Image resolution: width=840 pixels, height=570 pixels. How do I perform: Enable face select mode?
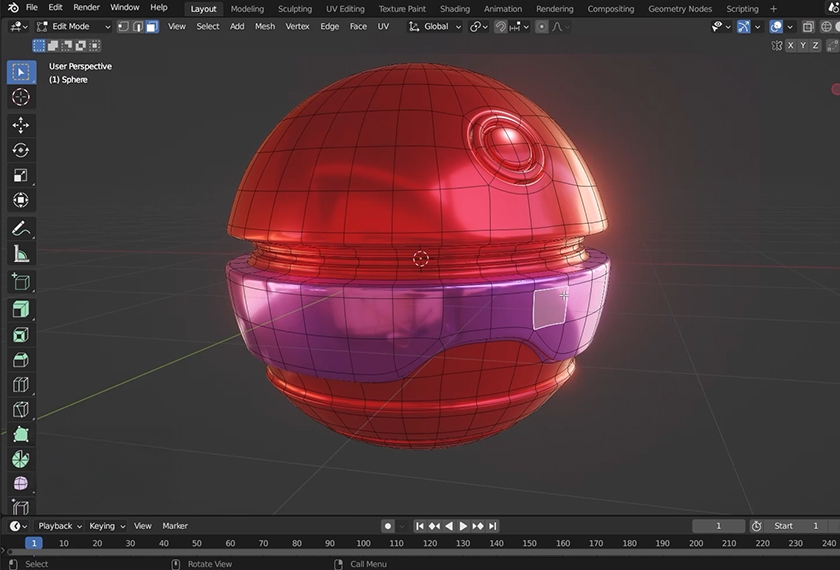point(152,26)
